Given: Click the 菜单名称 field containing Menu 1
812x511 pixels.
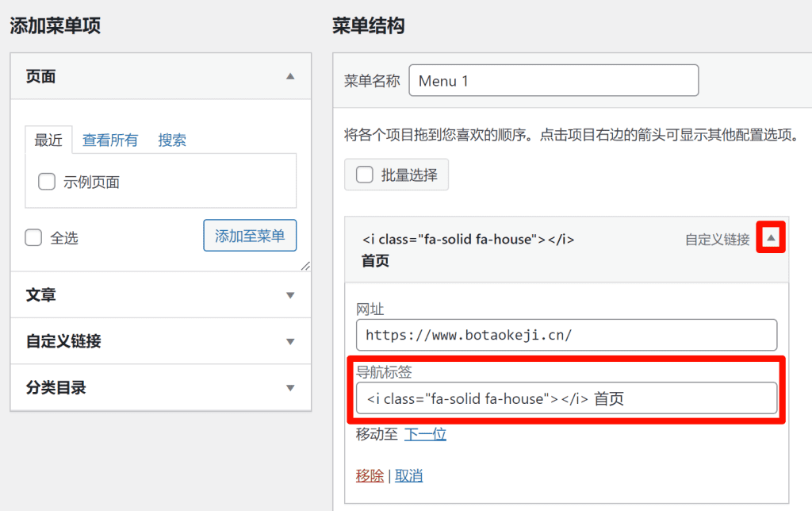Looking at the screenshot, I should pyautogui.click(x=553, y=81).
